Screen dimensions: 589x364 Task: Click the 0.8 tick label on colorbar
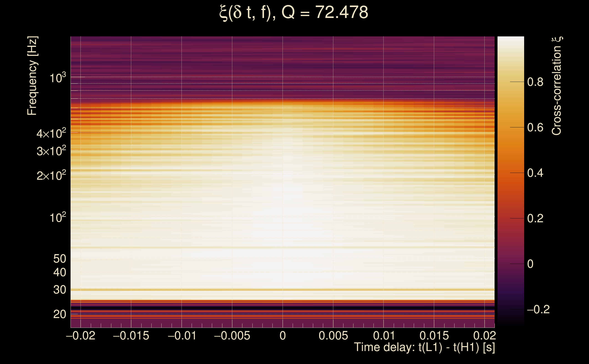pos(535,82)
